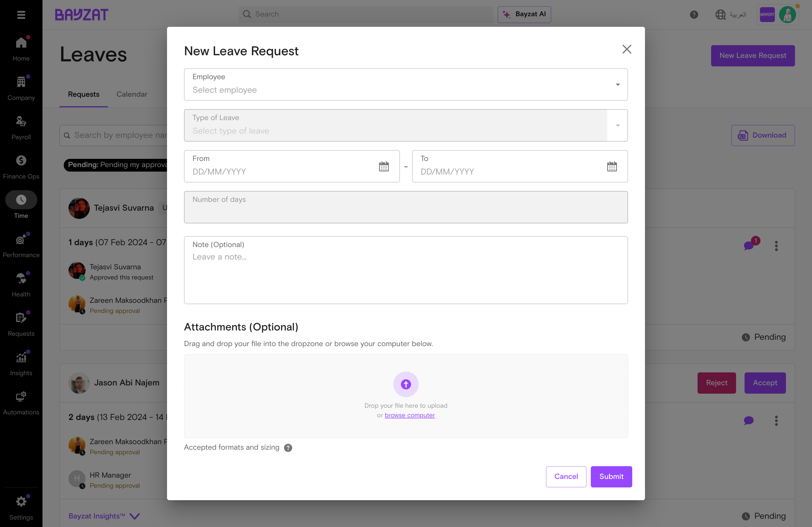Click the Bayzat logo

click(x=81, y=15)
